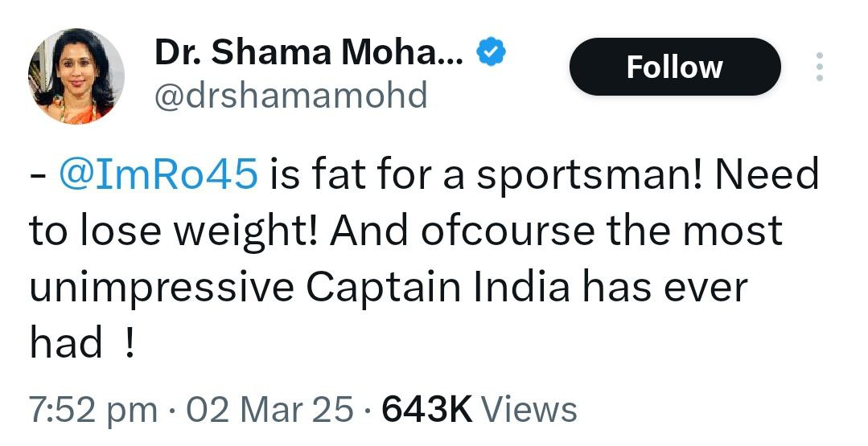Click the 643K view count
868x446 pixels.
point(426,409)
